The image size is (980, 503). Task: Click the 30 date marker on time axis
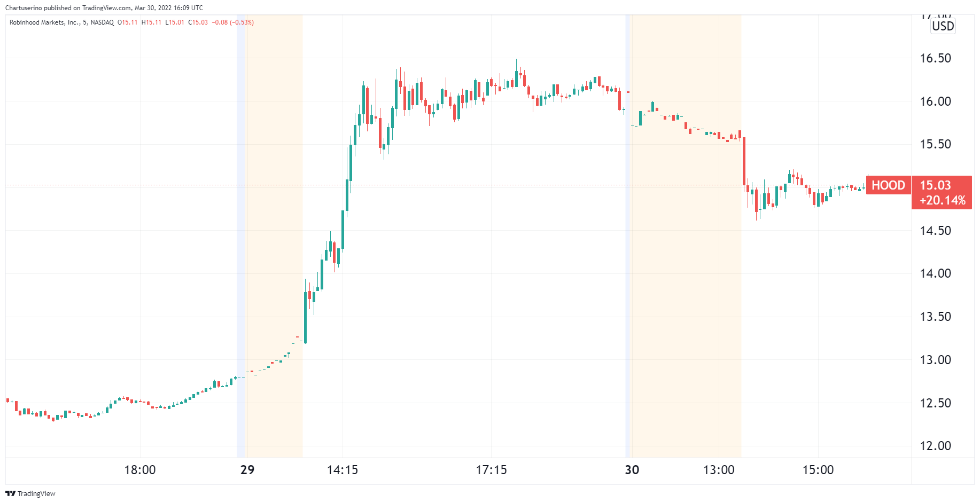click(632, 470)
